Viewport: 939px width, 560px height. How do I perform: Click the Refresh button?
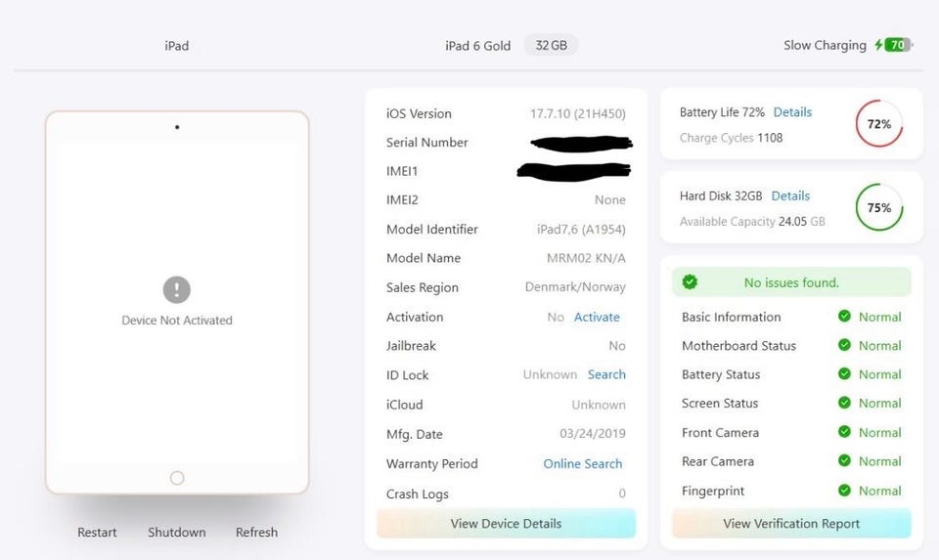coord(256,532)
